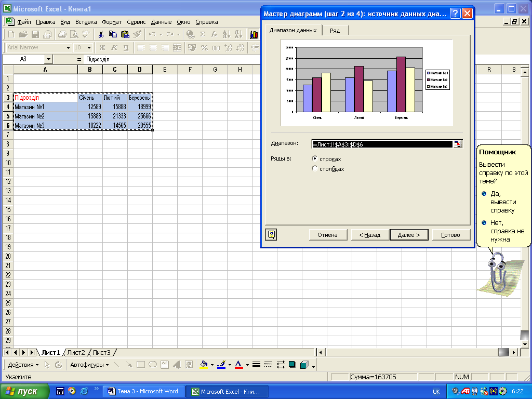Image resolution: width=532 pixels, height=399 pixels.
Task: Click the AutoSum sigma icon
Action: 202,34
